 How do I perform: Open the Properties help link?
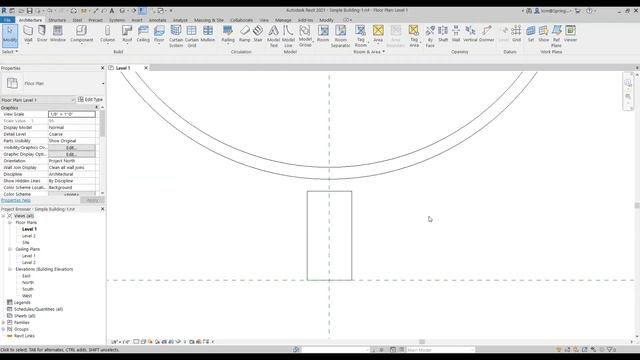pos(16,200)
